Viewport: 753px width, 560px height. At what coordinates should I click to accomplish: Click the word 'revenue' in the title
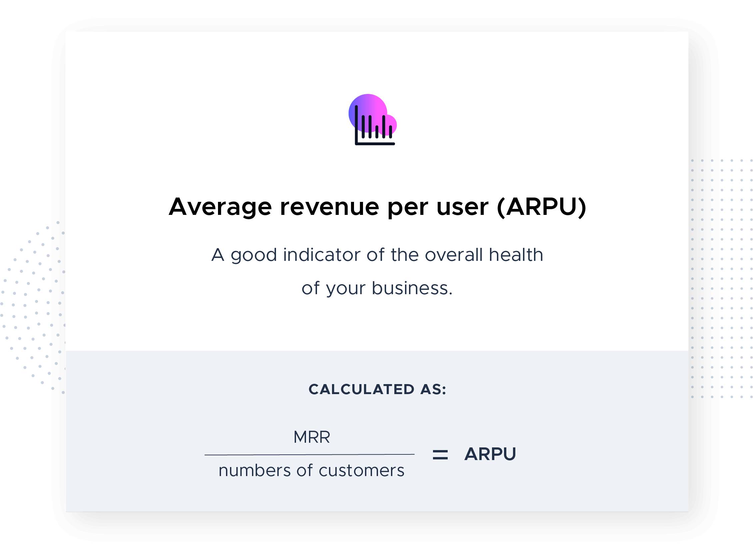click(329, 207)
